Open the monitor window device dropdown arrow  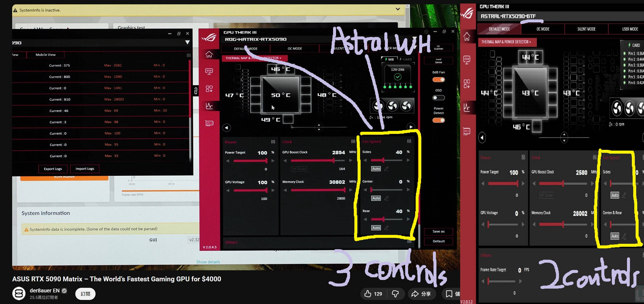(187, 42)
